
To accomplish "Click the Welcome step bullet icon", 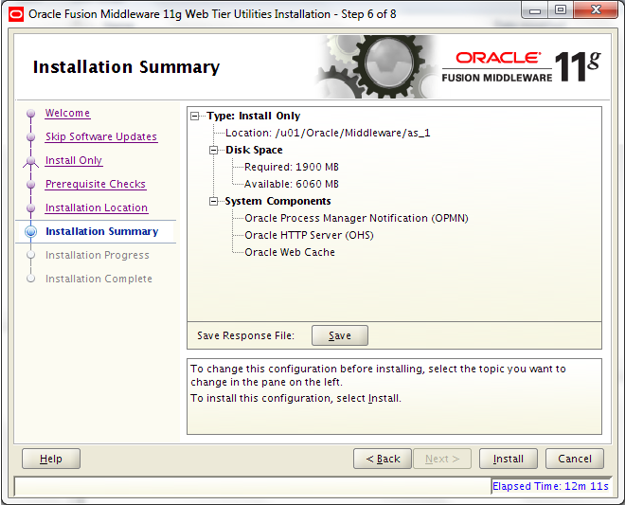I will (31, 114).
